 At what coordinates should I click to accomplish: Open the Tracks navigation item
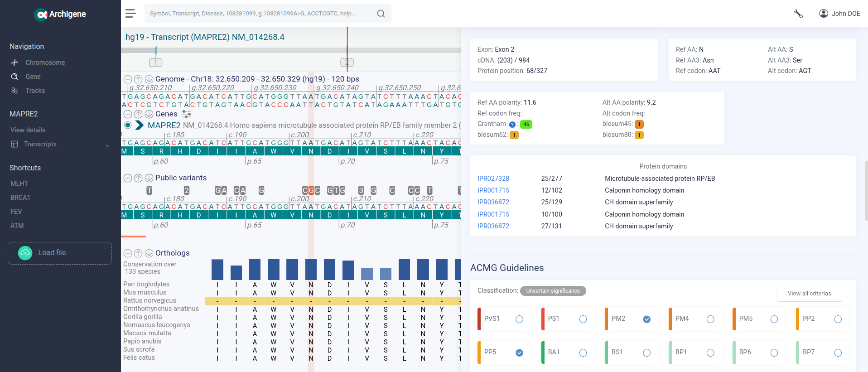(x=35, y=91)
